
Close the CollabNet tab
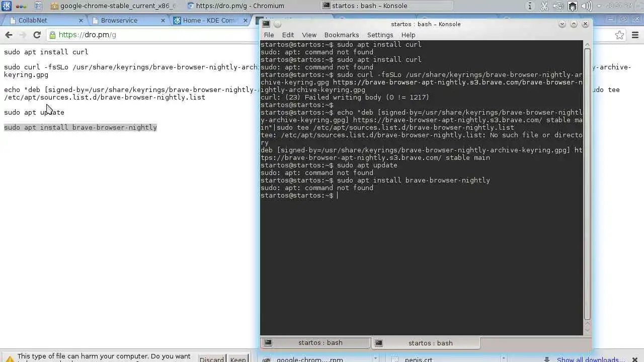[x=81, y=20]
